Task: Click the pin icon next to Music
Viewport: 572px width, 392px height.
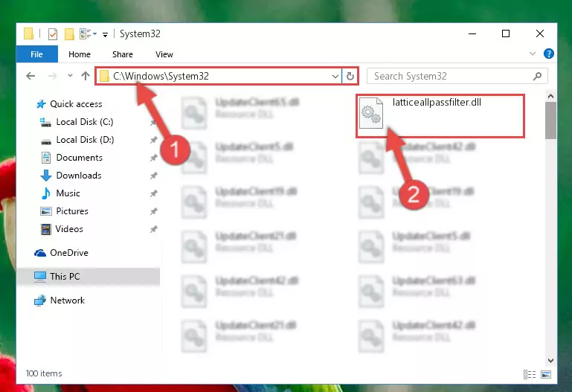Action: [153, 193]
